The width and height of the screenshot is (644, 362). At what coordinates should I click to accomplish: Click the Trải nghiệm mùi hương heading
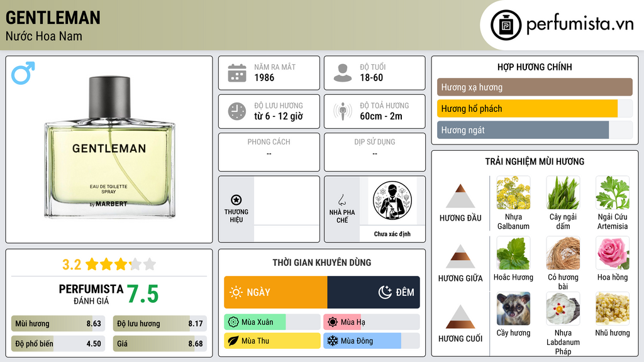coord(535,162)
